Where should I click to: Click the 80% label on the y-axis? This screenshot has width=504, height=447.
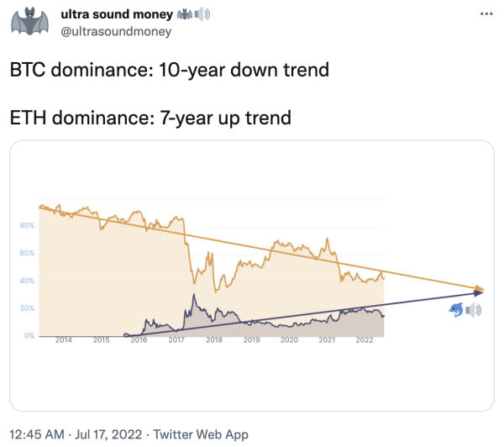pos(27,226)
